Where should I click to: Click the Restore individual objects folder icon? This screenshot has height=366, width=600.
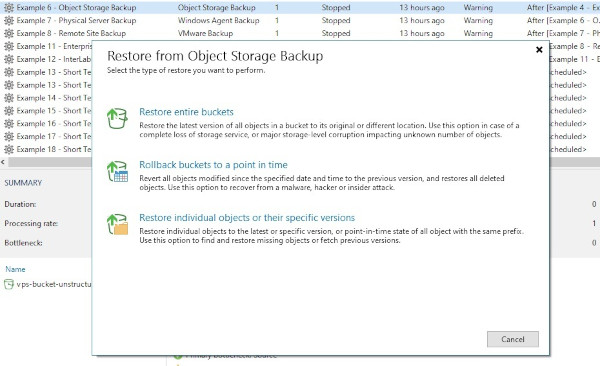click(x=117, y=224)
